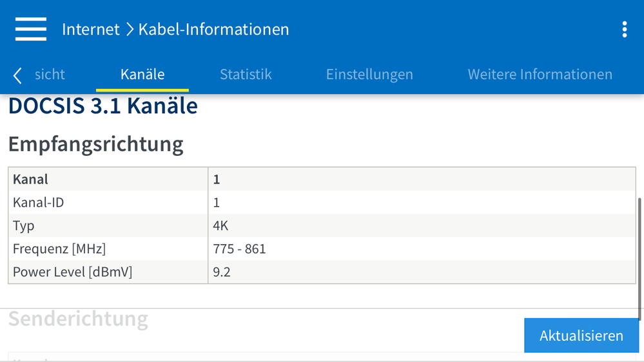Viewport: 644px width, 362px height.
Task: Click the breadcrumb arrow after Internet
Action: pyautogui.click(x=130, y=30)
